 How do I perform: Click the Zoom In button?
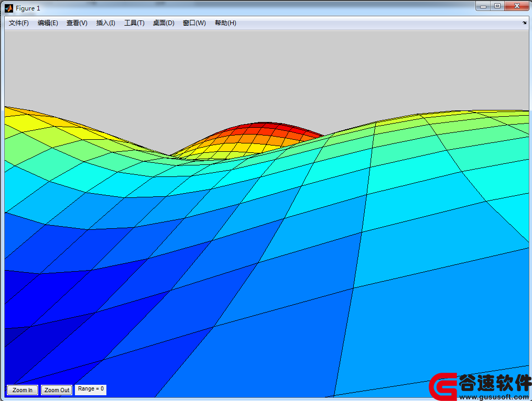pos(23,390)
